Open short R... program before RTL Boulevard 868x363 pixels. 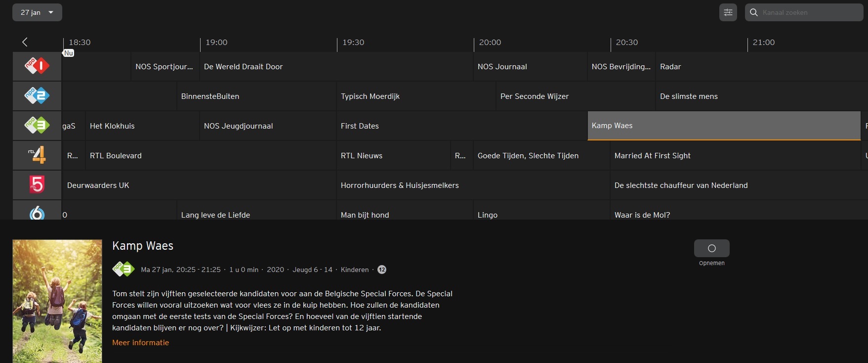(74, 155)
